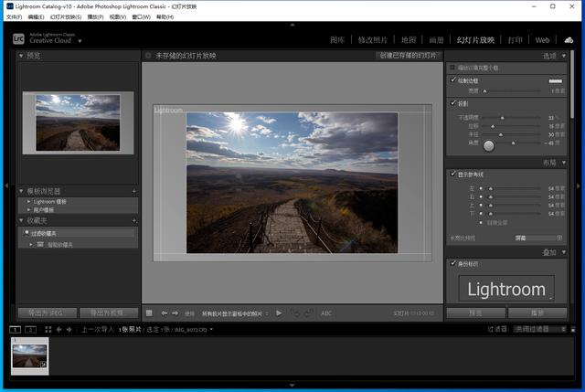
Task: Click the filter collections search icon
Action: 27,233
